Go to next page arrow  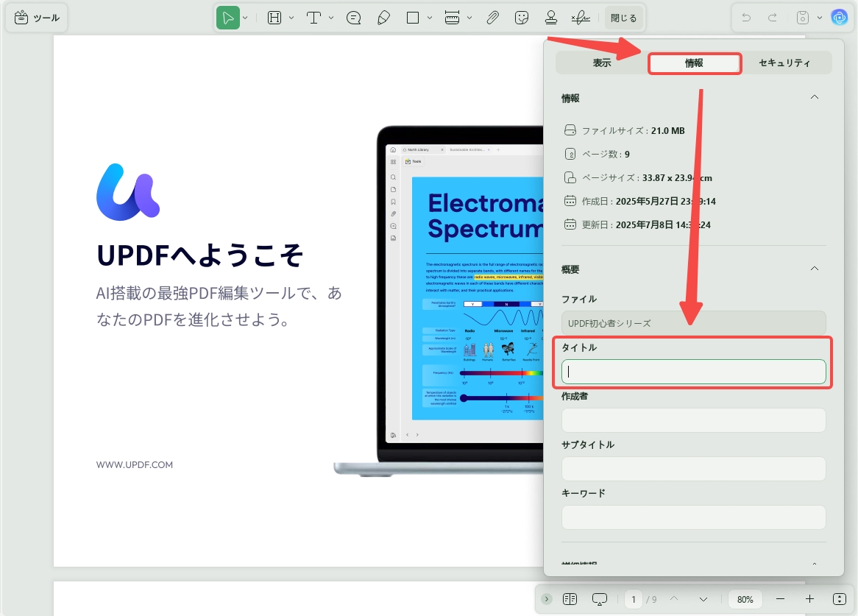(x=703, y=599)
